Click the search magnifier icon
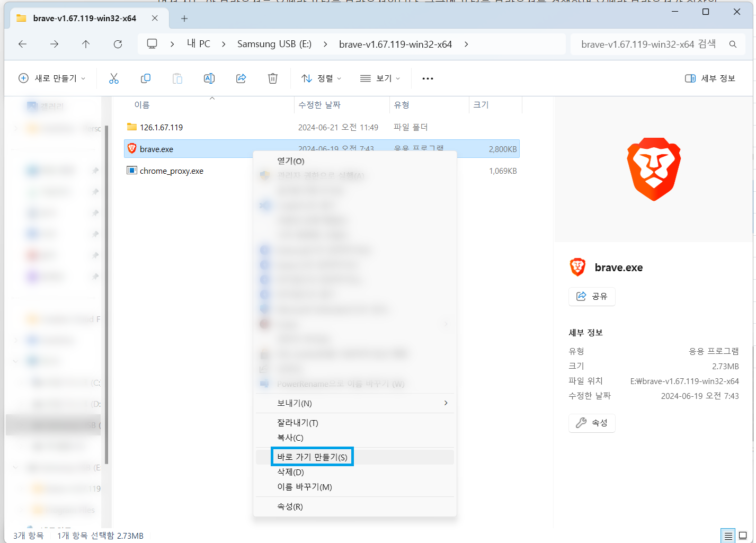 (x=733, y=44)
